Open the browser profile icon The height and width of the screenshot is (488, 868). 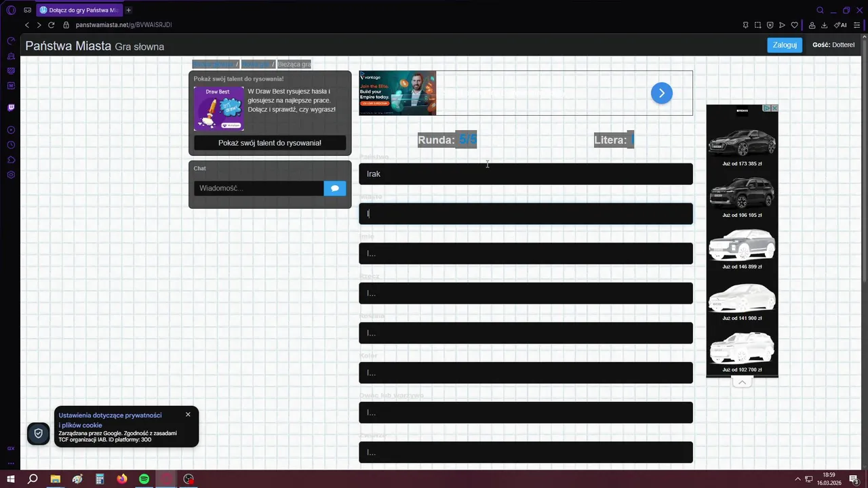pyautogui.click(x=812, y=25)
